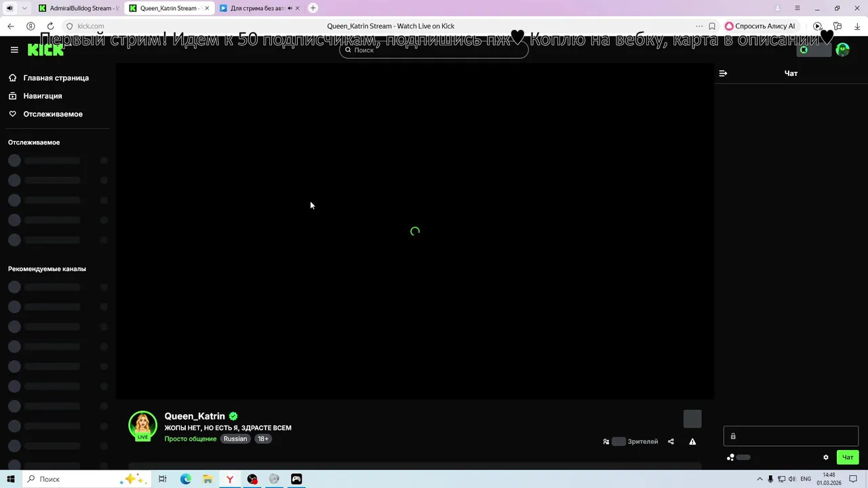Screen dimensions: 868x488
Task: Open the browser main menu icon
Action: (x=797, y=8)
